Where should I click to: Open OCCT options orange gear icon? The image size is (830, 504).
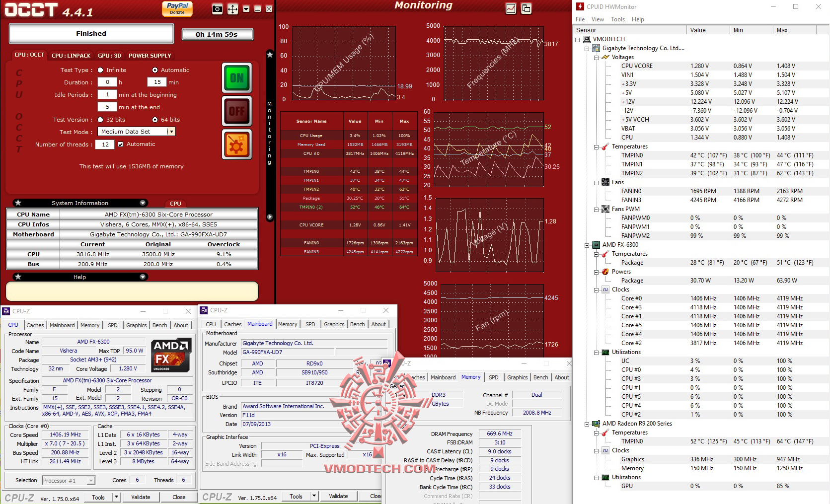pyautogui.click(x=237, y=144)
